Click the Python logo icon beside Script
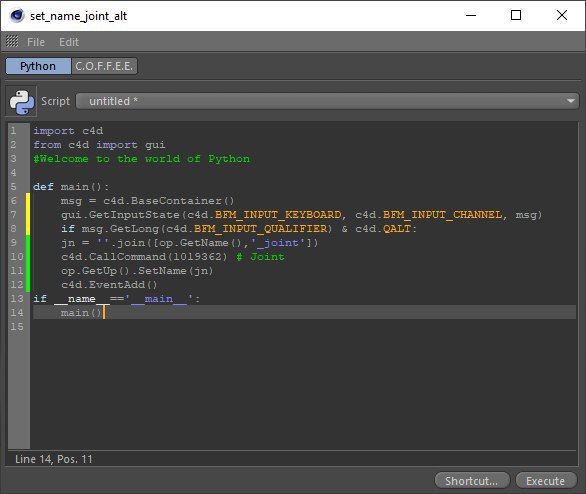Viewport: 586px width, 494px height. coord(21,101)
